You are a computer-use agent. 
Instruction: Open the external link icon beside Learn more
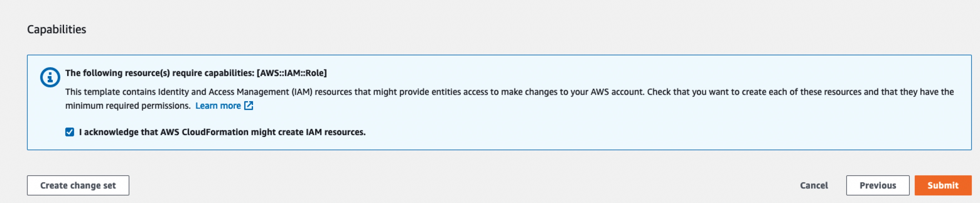pos(248,106)
